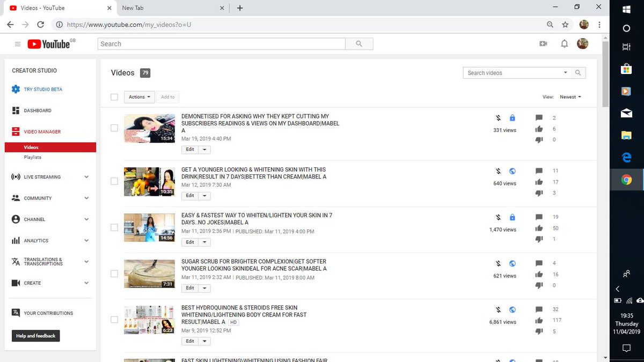
Task: Click the public globe icon for YOUNGER LOOKING video
Action: click(x=512, y=172)
